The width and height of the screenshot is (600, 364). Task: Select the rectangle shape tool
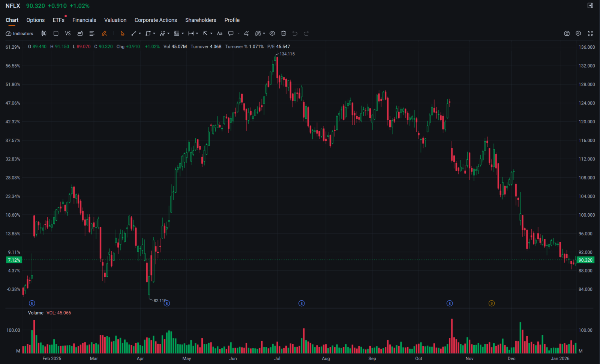(x=148, y=33)
